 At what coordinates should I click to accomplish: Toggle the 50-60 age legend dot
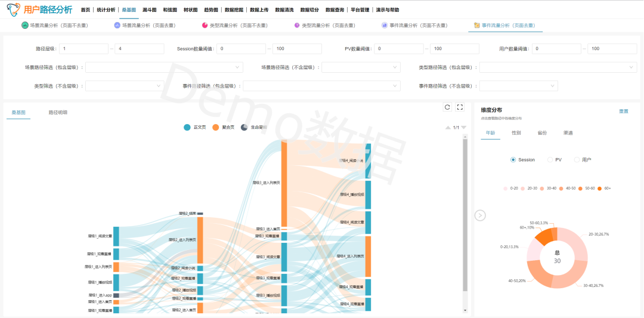coord(580,188)
